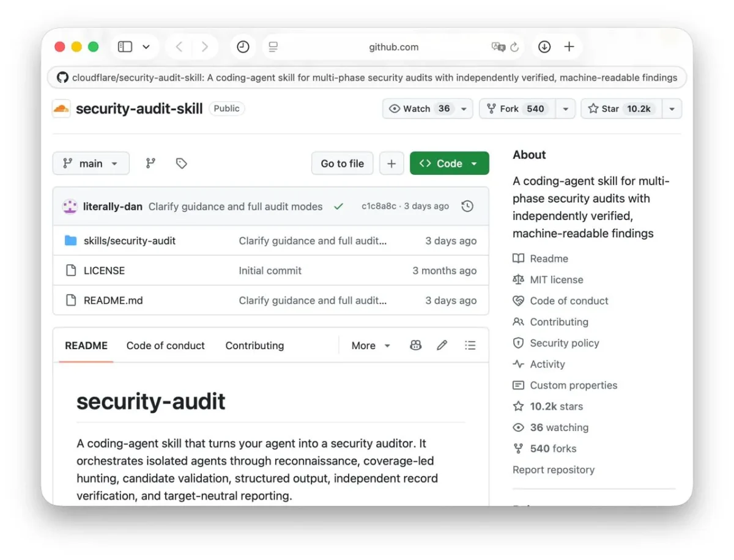
Task: Open the add file plus button
Action: [x=391, y=163]
